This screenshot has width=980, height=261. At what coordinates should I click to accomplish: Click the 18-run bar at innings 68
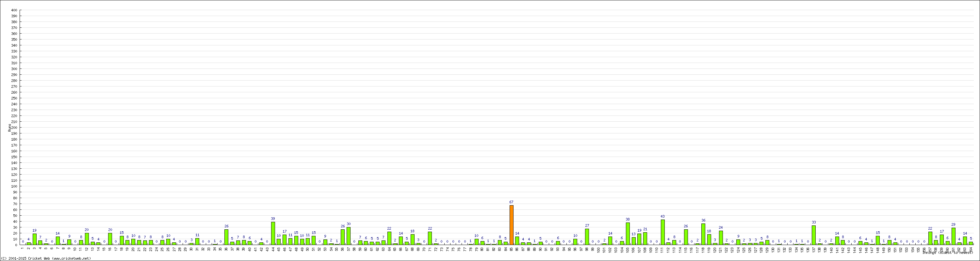tap(412, 239)
